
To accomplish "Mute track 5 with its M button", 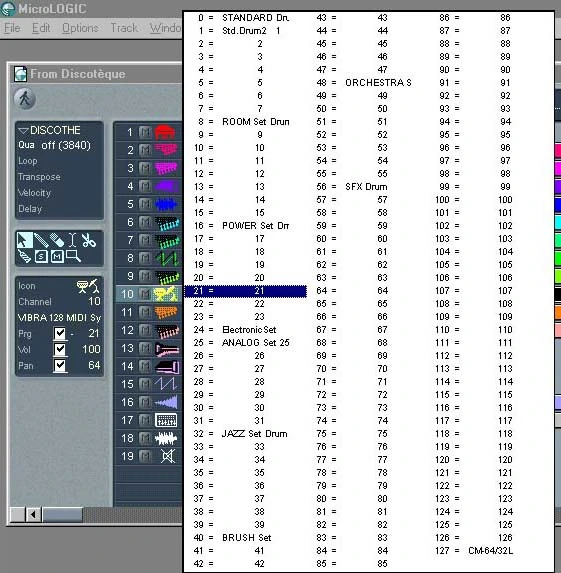I will coord(145,204).
